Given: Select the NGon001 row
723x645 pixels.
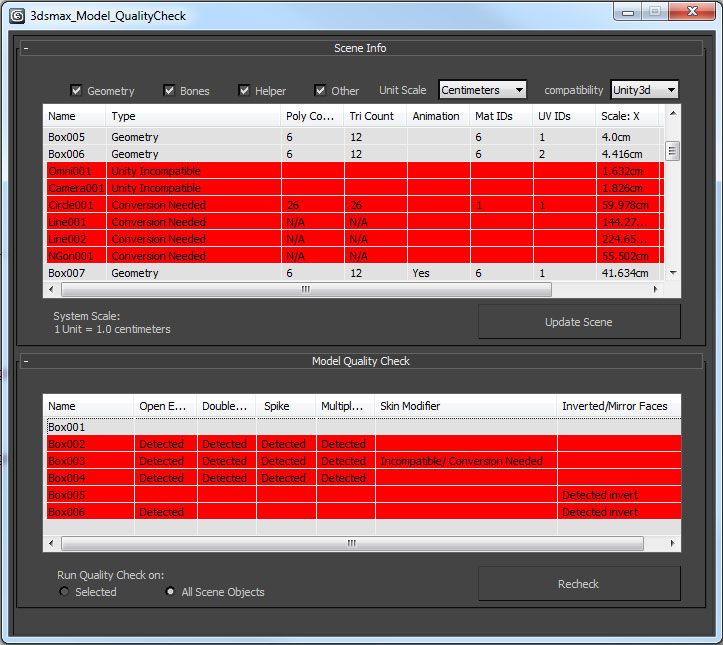Looking at the screenshot, I should [x=354, y=256].
